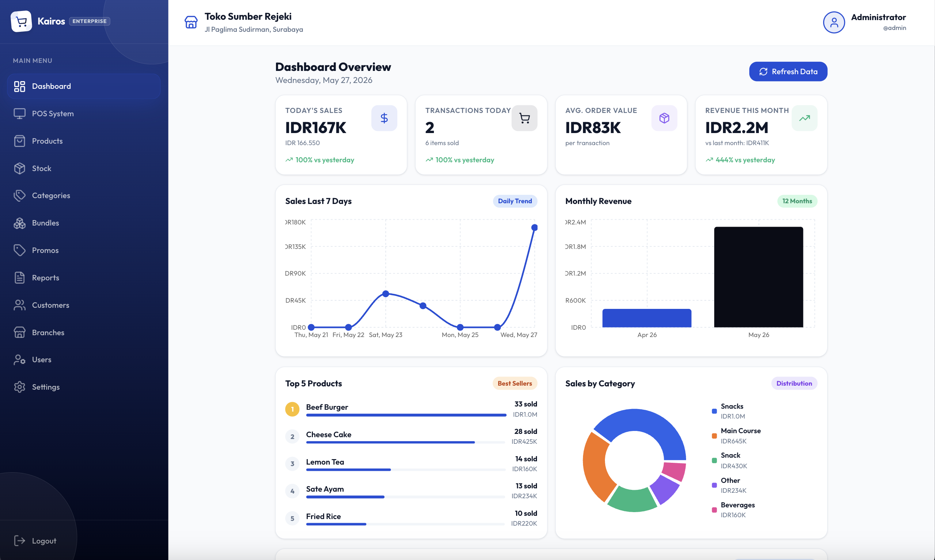The height and width of the screenshot is (560, 935).
Task: Open Customers from the sidebar
Action: click(x=84, y=305)
